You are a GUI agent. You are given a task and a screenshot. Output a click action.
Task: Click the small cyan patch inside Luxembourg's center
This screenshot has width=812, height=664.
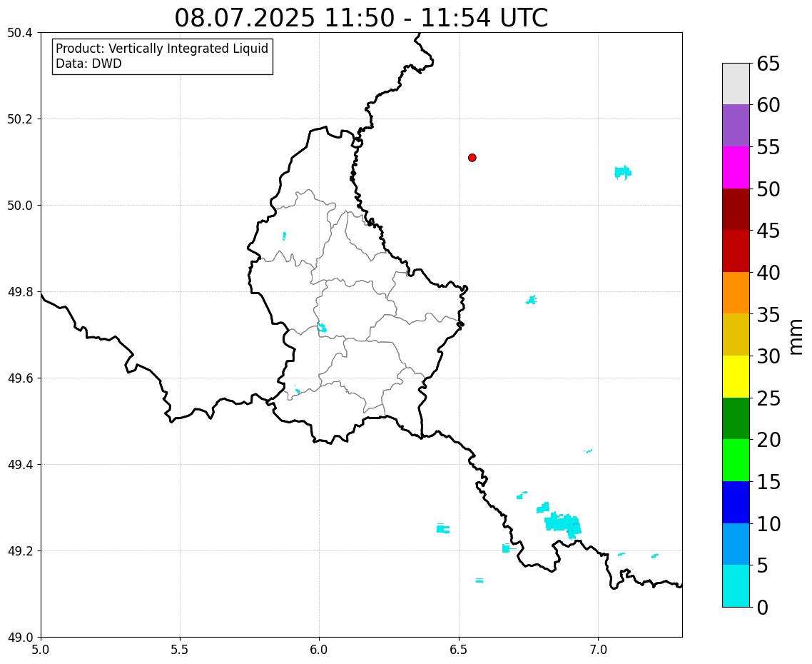[322, 327]
